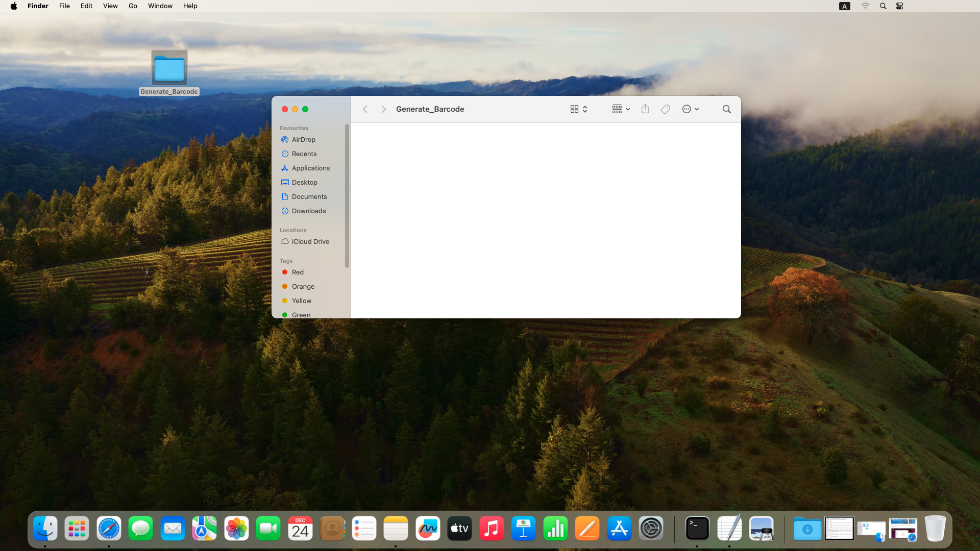
Task: Select Downloads in the sidebar
Action: [308, 211]
